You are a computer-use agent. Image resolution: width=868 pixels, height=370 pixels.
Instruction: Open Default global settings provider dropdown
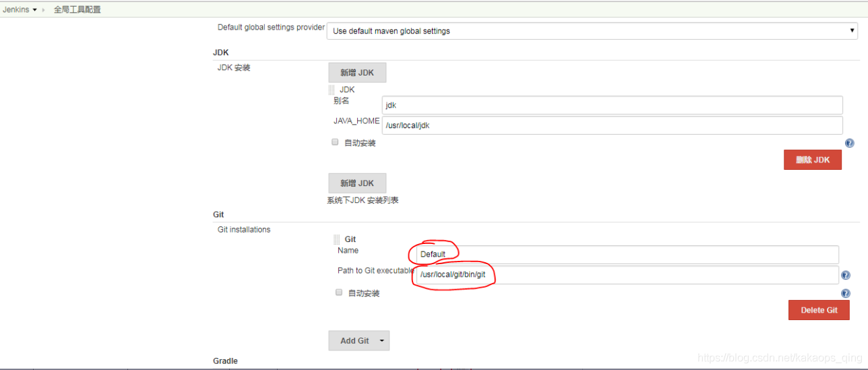point(592,31)
